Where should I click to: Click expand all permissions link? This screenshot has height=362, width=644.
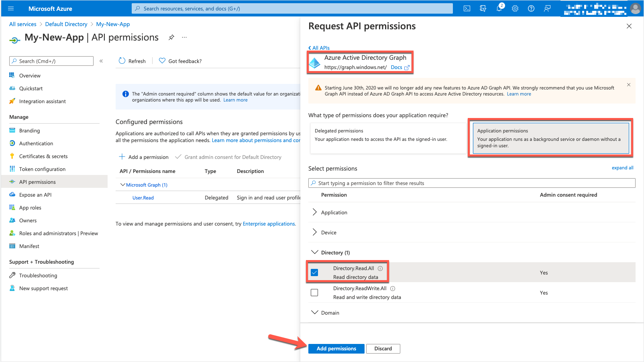tap(622, 168)
